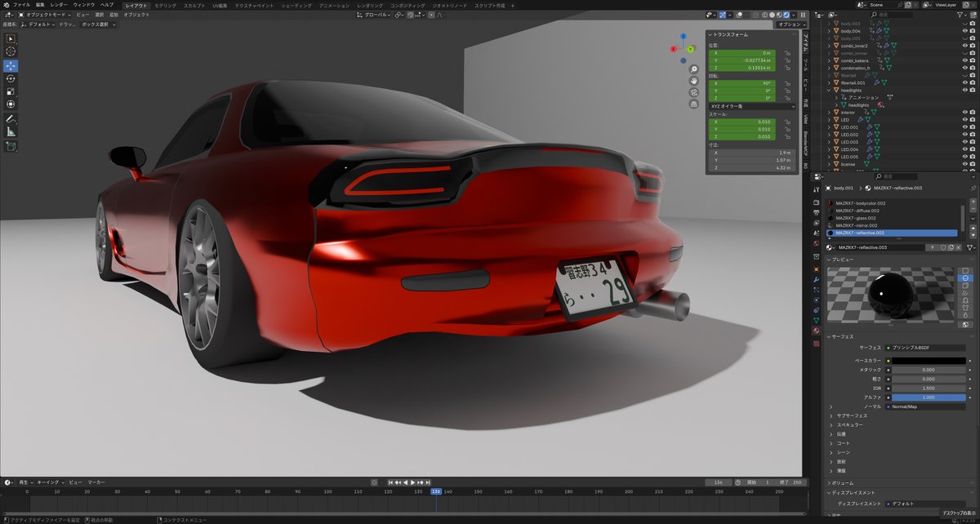Expand the combi_kakera tree item
This screenshot has height=524, width=980.
[x=829, y=60]
